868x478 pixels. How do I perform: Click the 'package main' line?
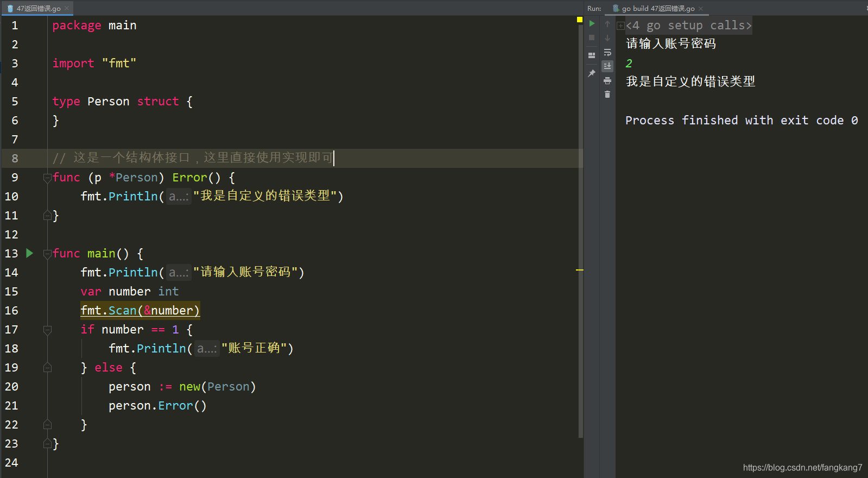click(x=94, y=26)
